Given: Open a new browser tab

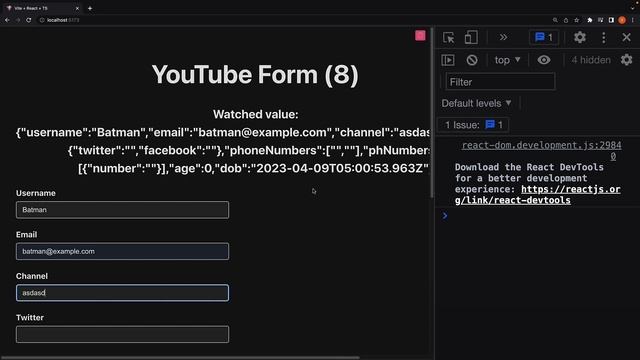Looking at the screenshot, I should pos(90,8).
